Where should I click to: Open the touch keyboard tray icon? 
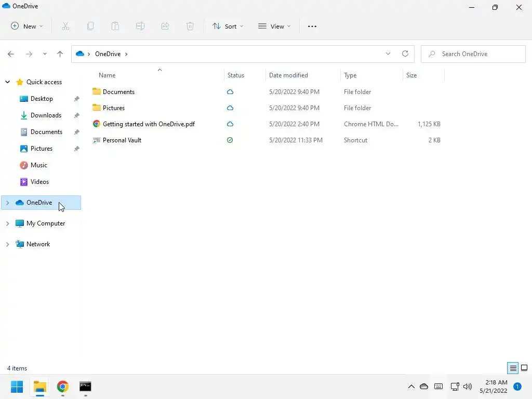pos(438,387)
